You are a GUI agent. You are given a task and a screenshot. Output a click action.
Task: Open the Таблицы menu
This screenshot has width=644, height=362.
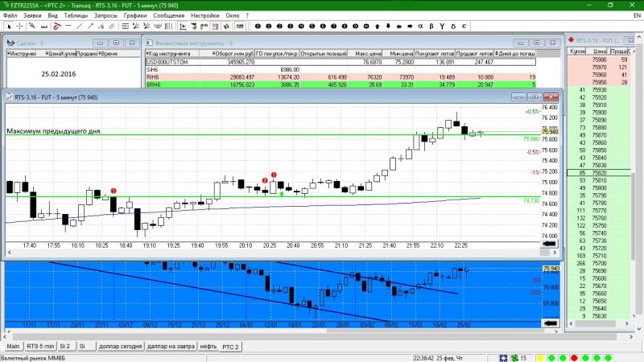pyautogui.click(x=76, y=15)
